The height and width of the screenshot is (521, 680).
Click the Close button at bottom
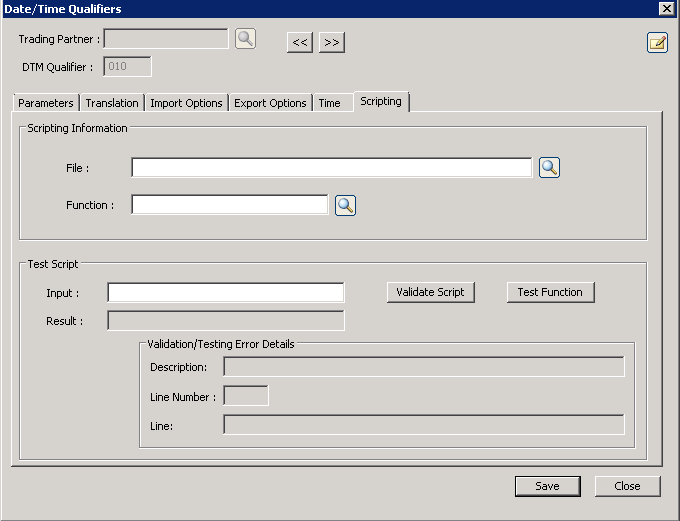(x=627, y=486)
